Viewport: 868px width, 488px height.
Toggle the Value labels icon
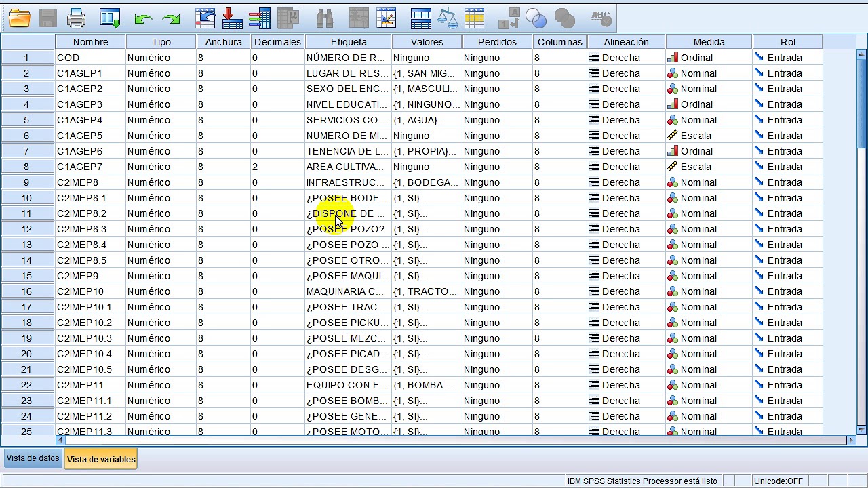(509, 18)
